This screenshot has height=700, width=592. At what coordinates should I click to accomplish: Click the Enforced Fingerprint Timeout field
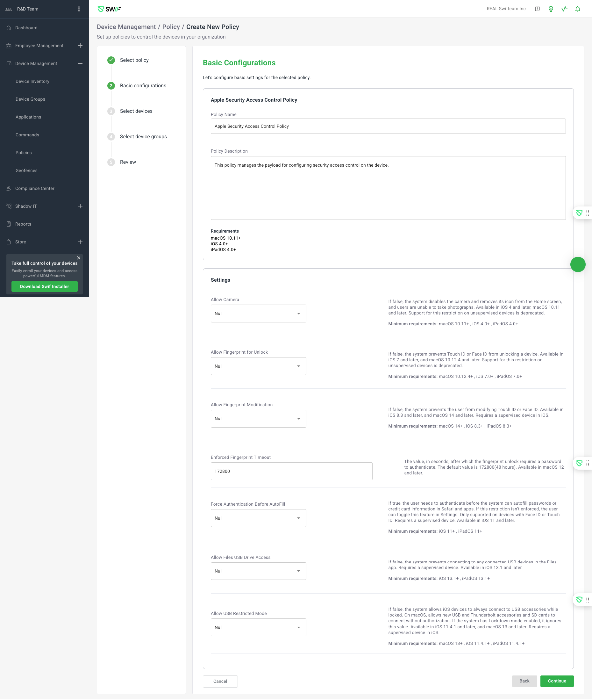click(x=291, y=471)
